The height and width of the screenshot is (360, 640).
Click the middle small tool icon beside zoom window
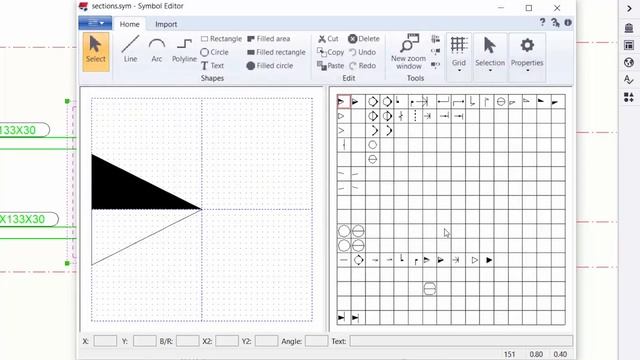(436, 51)
